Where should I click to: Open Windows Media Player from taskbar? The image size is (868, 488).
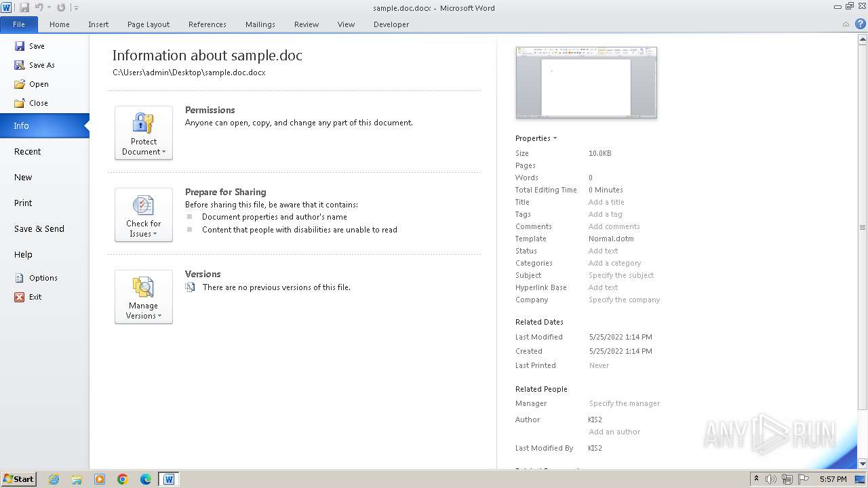(x=100, y=479)
